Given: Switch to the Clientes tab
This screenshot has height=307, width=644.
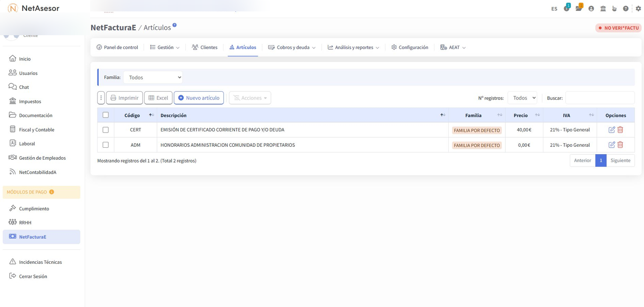Looking at the screenshot, I should point(205,48).
